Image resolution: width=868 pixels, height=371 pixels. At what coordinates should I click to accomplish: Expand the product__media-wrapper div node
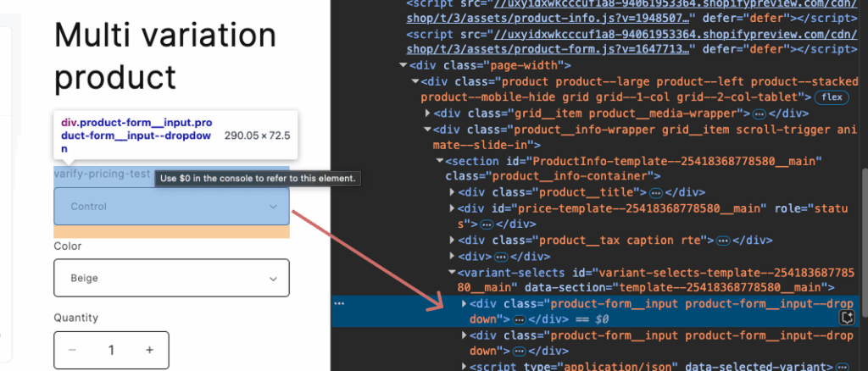428,114
